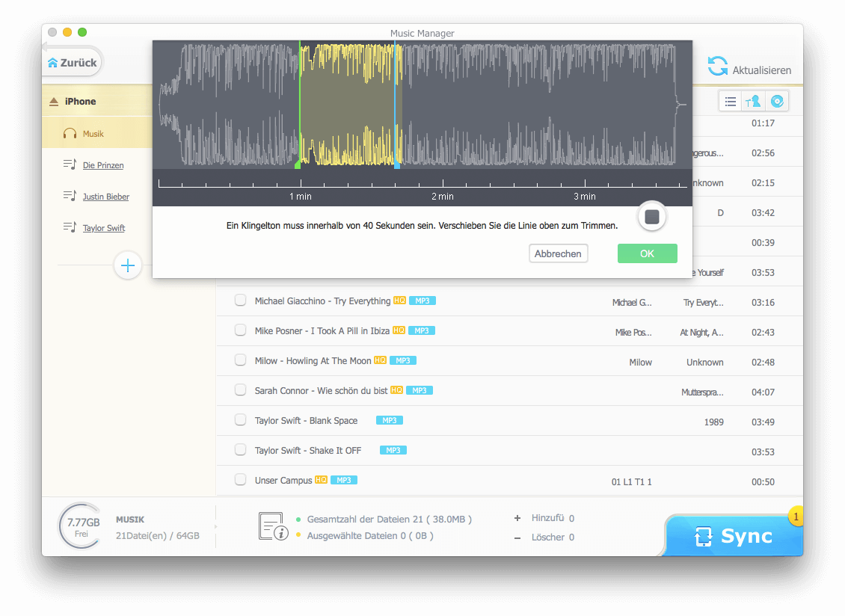Screen dimensions: 845x616
Task: Click the add playlist plus icon
Action: pyautogui.click(x=128, y=265)
